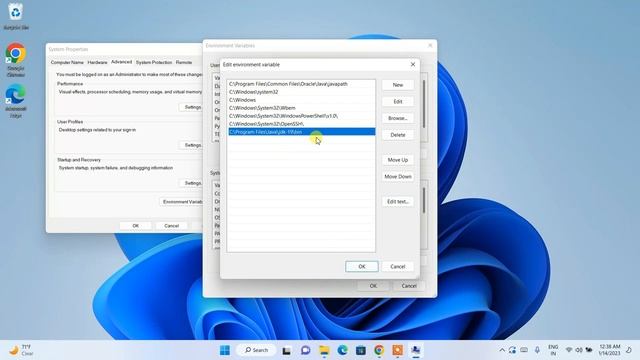Image resolution: width=640 pixels, height=360 pixels.
Task: Delete the selected path entry
Action: 398,135
